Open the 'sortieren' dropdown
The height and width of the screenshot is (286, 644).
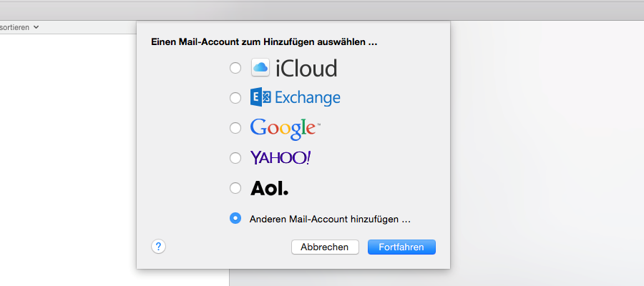point(19,27)
